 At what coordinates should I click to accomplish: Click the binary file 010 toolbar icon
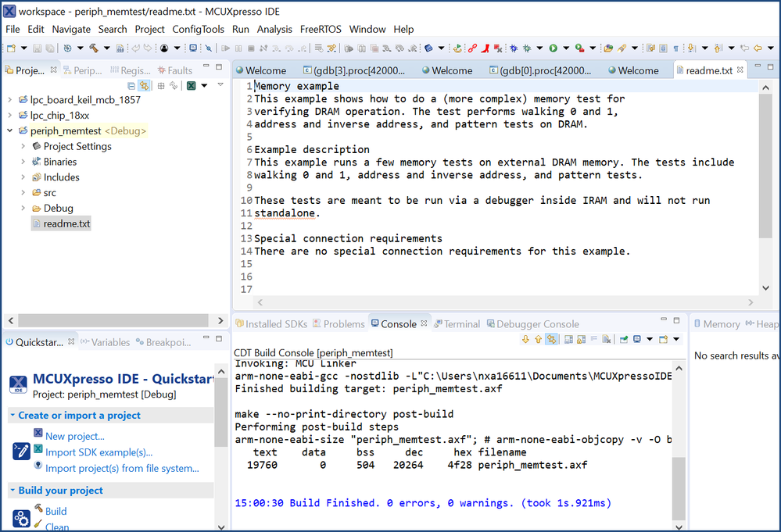[120, 48]
